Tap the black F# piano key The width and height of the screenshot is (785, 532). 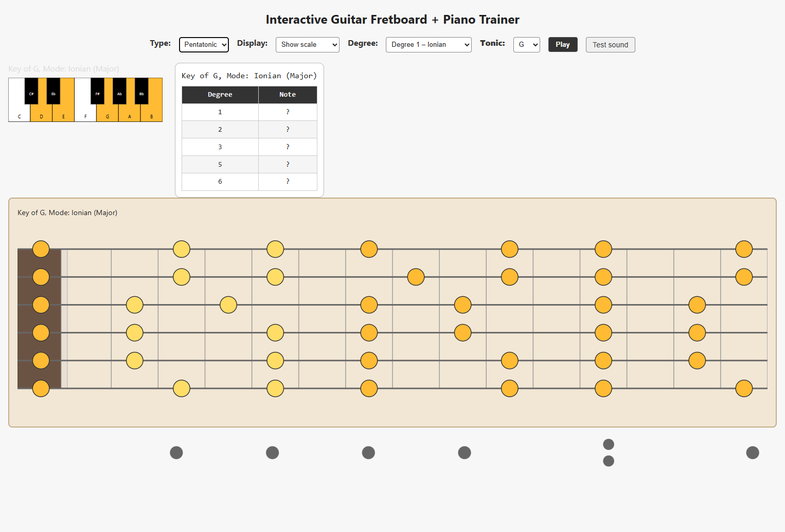(x=98, y=91)
